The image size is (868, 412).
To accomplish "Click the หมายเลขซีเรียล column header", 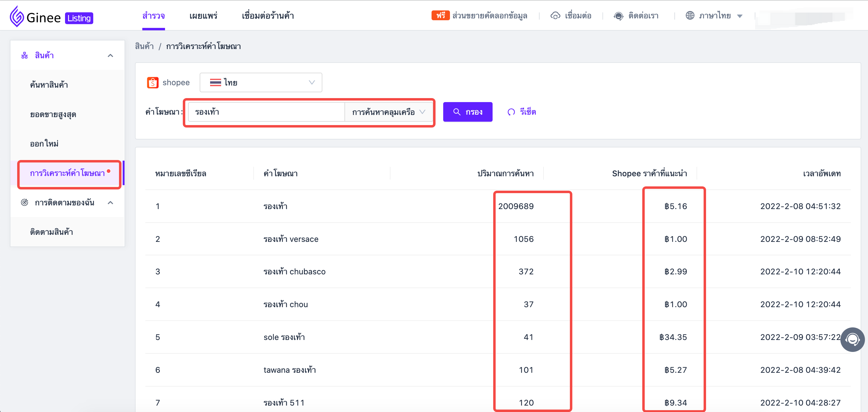I will [x=181, y=174].
